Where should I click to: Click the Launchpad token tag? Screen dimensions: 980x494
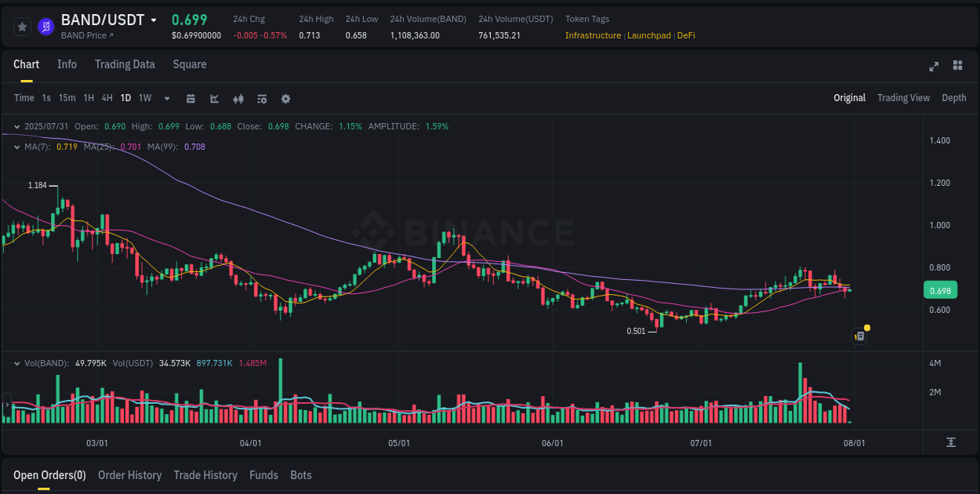tap(648, 35)
